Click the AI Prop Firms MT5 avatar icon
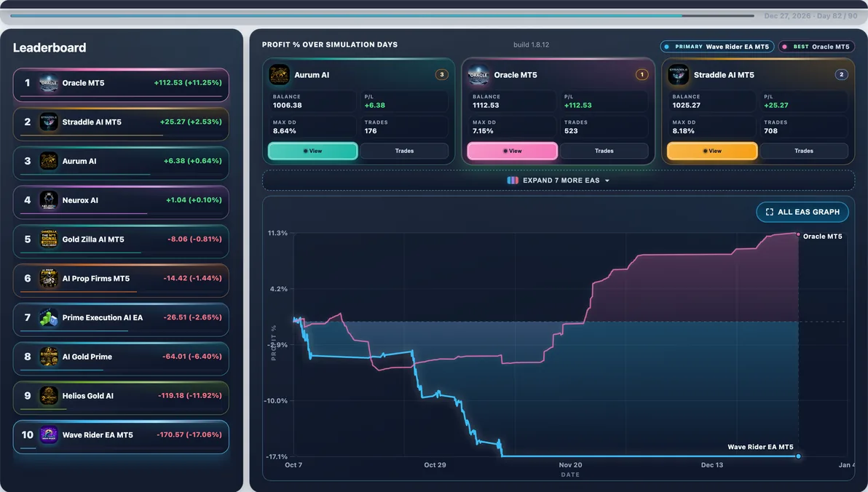 tap(49, 278)
